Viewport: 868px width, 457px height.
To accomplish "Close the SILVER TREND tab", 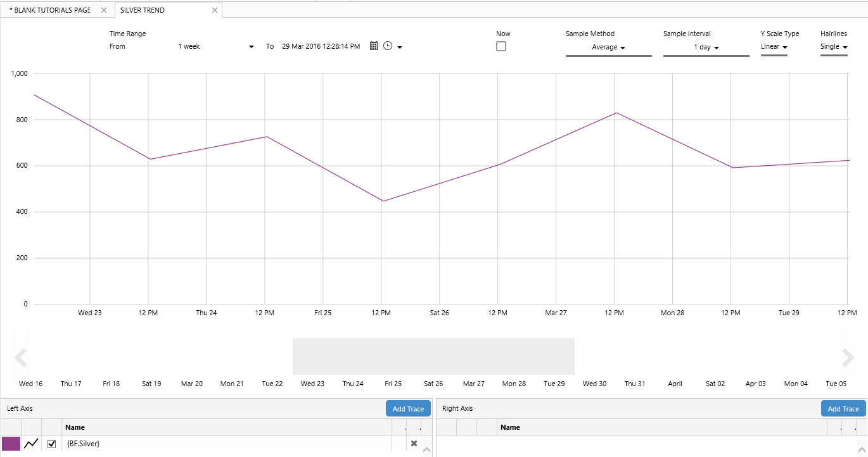I will (x=215, y=10).
